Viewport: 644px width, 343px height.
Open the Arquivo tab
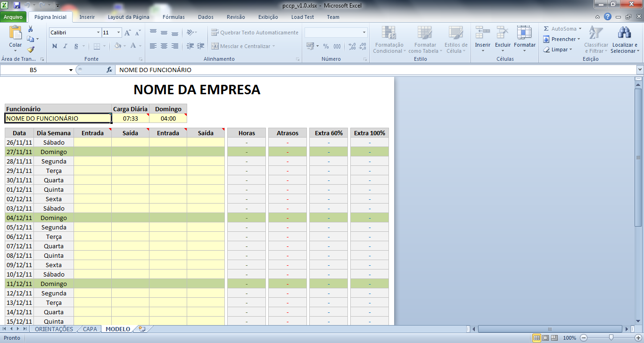tap(13, 17)
